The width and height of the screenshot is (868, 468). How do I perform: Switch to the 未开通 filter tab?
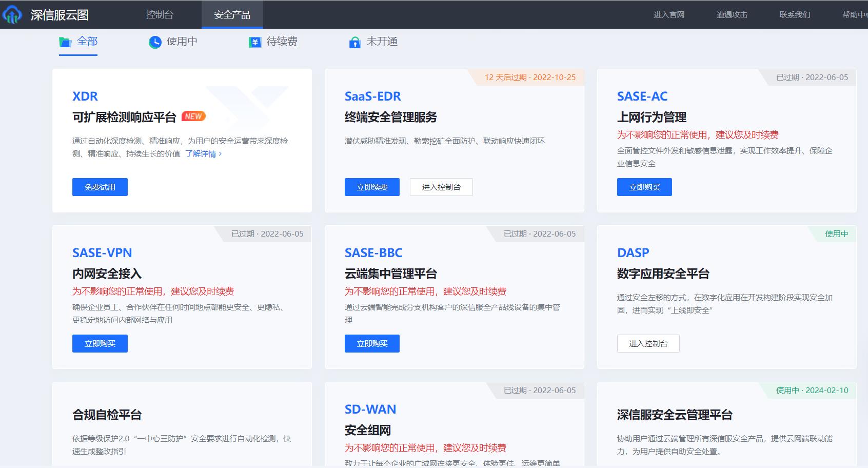(373, 42)
